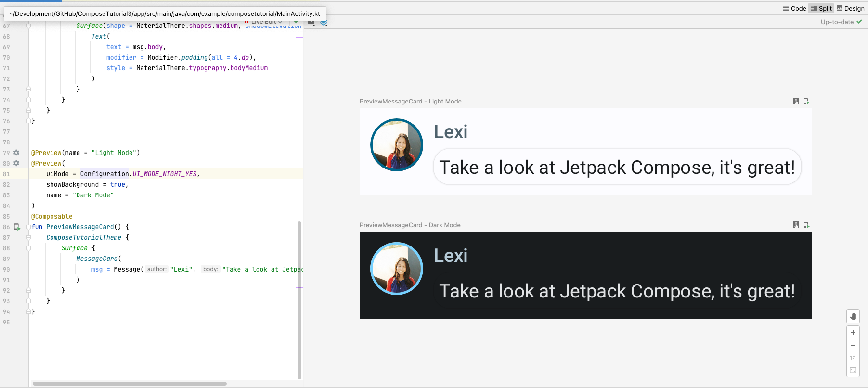Collapse the PreviewMessageCard function fold on line 86

(28, 227)
